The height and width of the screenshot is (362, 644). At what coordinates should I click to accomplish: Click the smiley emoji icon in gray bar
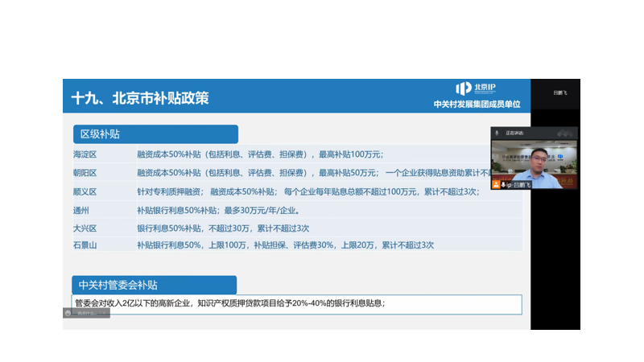click(68, 313)
